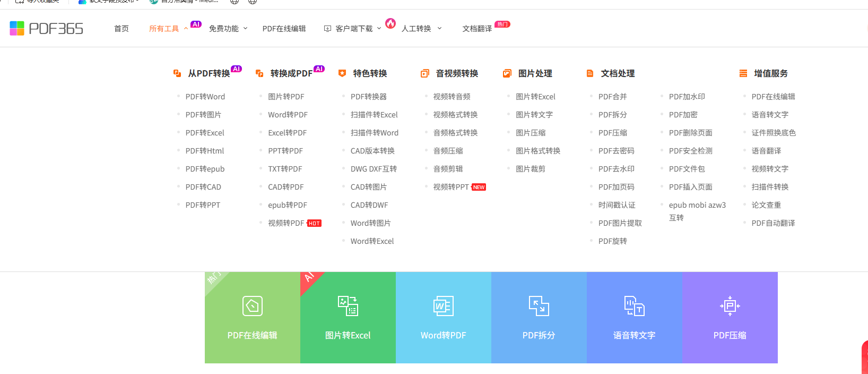The image size is (868, 374).
Task: Choose the PDF加水印 link
Action: tap(687, 97)
